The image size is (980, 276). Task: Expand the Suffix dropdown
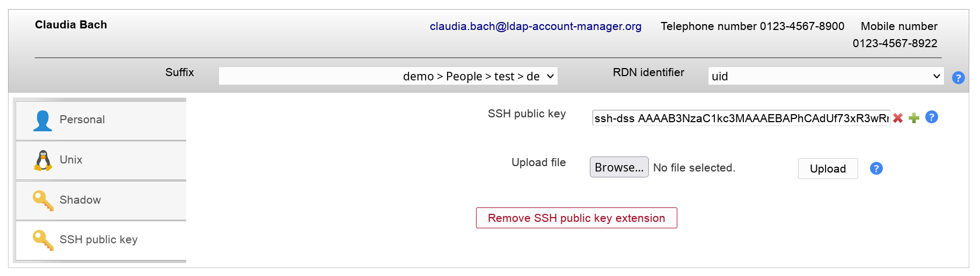tap(387, 76)
